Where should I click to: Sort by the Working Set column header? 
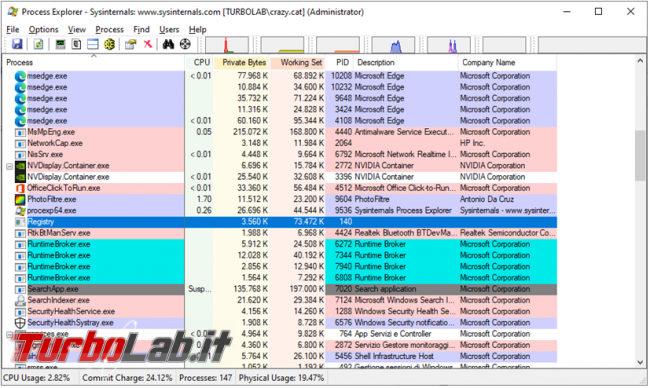[297, 63]
